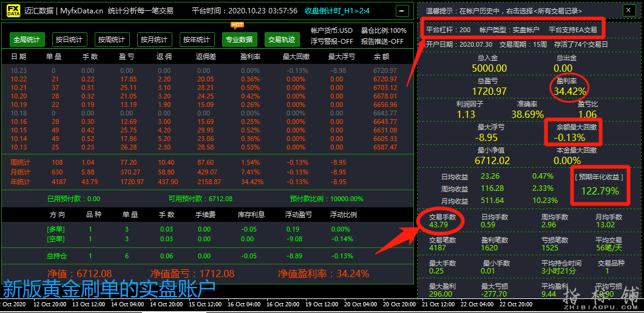
Task: Click the 最大回撤 column header
Action: [x=296, y=57]
